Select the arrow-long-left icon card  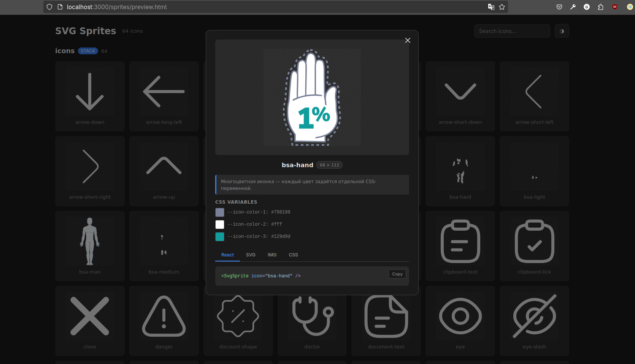point(164,96)
